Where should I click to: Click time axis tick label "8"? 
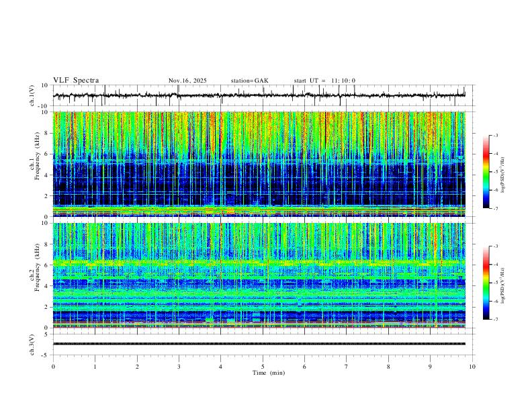coord(388,367)
